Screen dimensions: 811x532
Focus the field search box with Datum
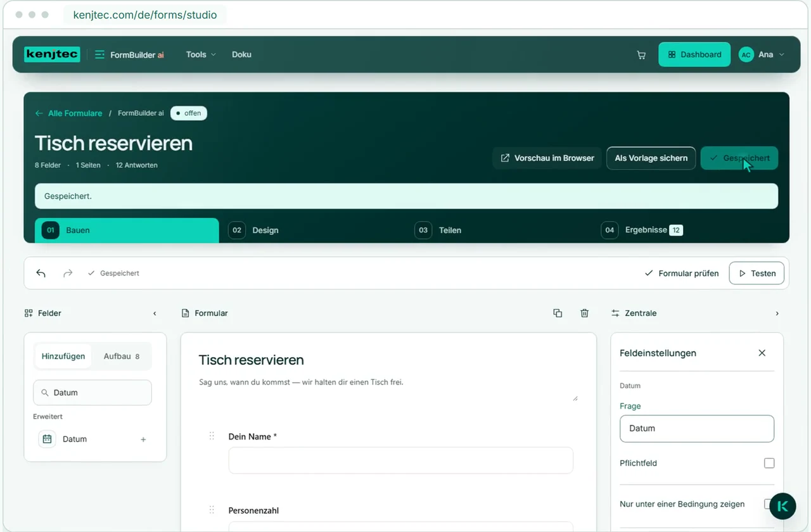(x=93, y=393)
